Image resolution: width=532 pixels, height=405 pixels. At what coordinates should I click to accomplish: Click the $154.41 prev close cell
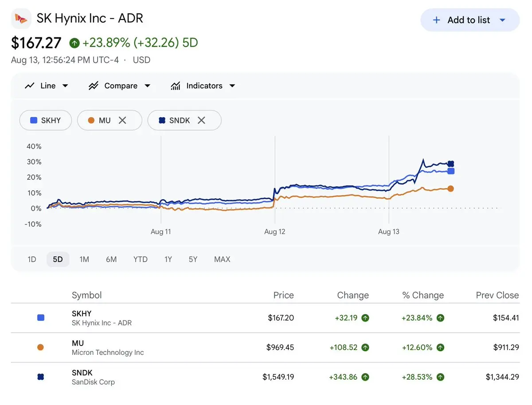(x=506, y=318)
